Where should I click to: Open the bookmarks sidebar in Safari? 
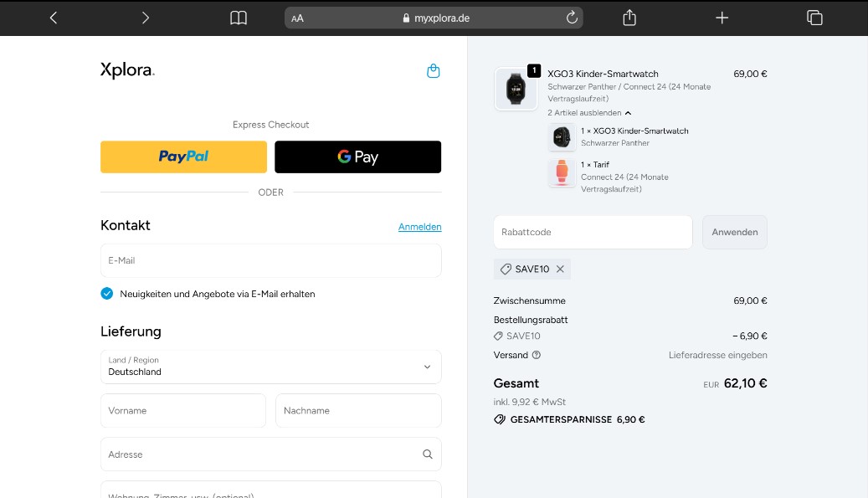click(239, 17)
